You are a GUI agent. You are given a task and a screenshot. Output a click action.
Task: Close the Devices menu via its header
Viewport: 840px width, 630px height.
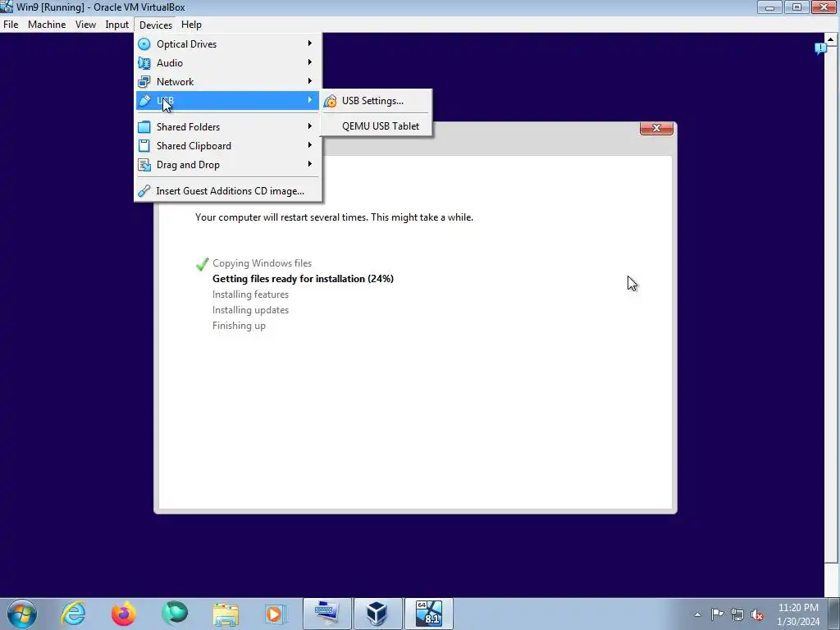click(x=155, y=25)
